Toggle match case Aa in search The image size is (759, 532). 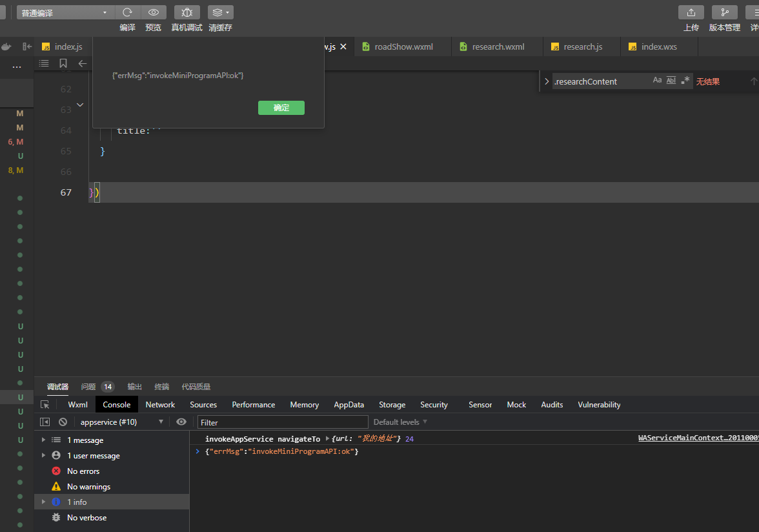(x=657, y=80)
